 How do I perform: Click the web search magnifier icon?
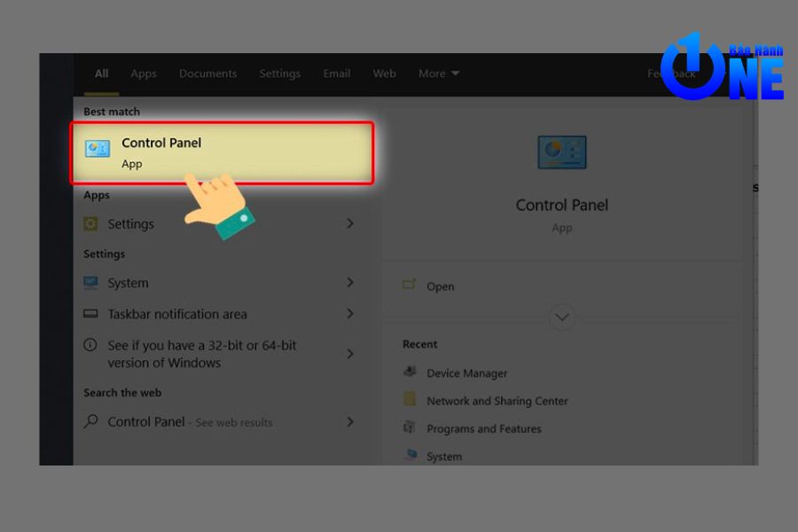(x=90, y=422)
